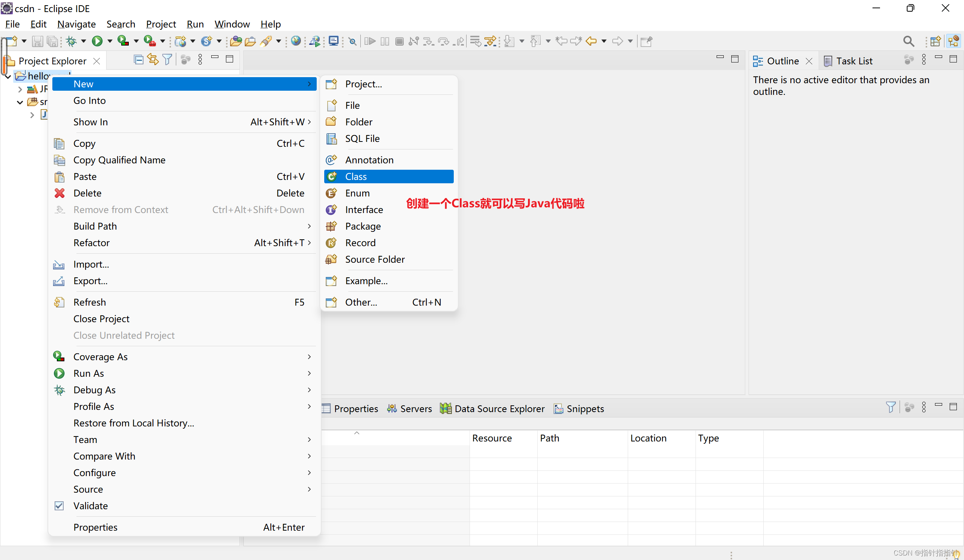Click the Filter funnel in Project Explorer
This screenshot has height=560, width=964.
pos(167,59)
